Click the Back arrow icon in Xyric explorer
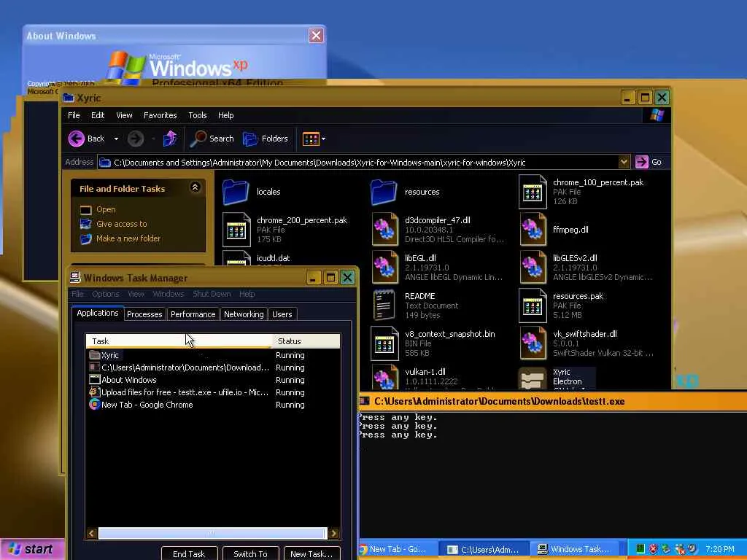 pyautogui.click(x=76, y=139)
